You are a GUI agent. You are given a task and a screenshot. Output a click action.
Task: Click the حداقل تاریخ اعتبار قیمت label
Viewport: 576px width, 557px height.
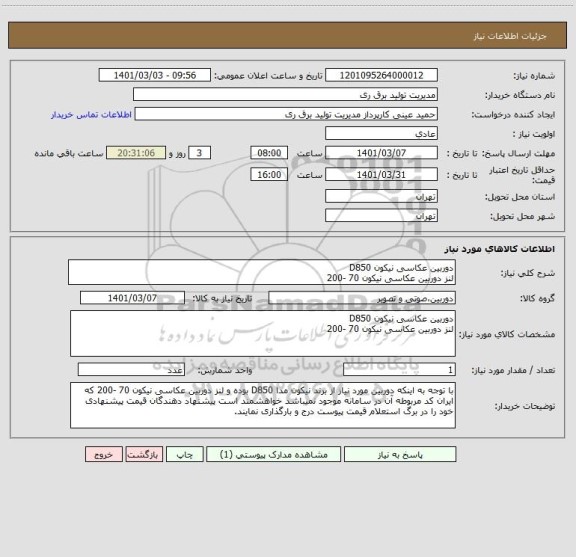point(522,175)
